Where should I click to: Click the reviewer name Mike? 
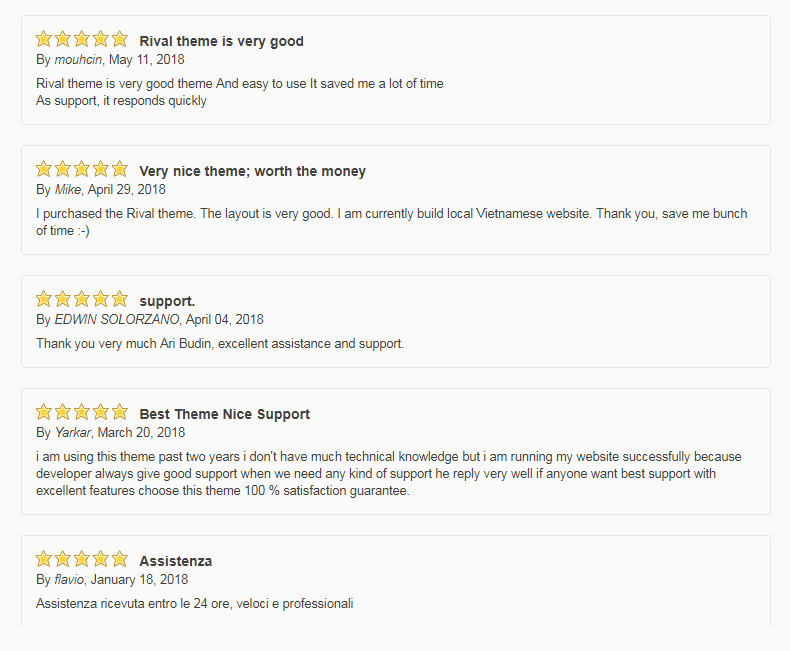pos(68,189)
